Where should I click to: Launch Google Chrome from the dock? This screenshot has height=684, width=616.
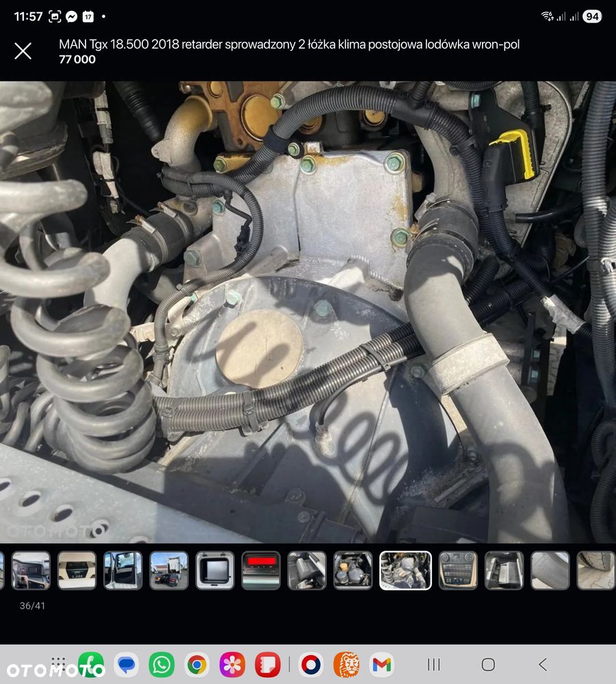pyautogui.click(x=197, y=664)
